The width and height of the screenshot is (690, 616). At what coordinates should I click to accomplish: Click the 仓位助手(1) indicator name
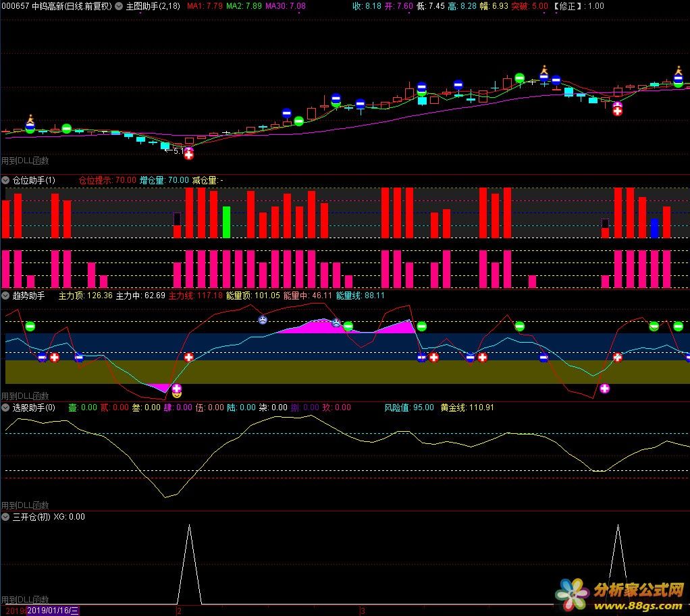point(34,180)
